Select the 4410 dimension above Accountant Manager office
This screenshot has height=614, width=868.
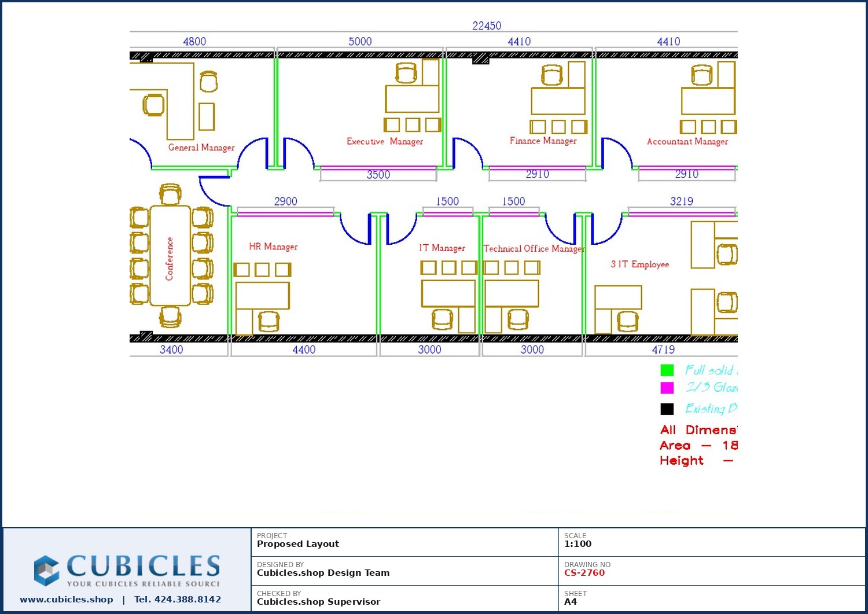tap(668, 41)
